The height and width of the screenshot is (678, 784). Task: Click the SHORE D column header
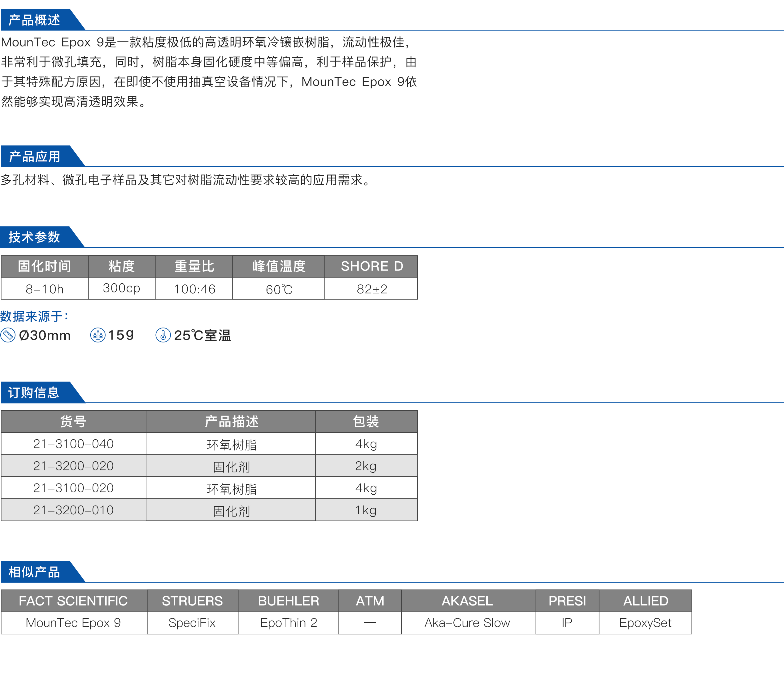pyautogui.click(x=372, y=266)
